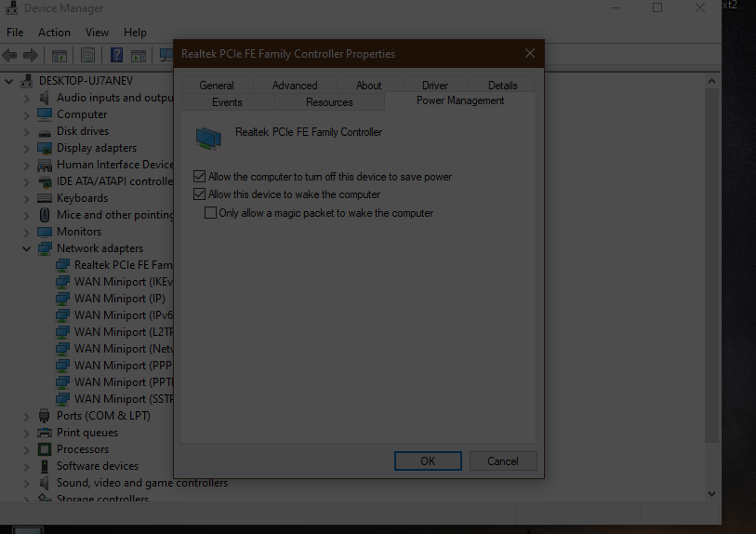756x534 pixels.
Task: Click the Human Interface Devices category icon
Action: (45, 166)
